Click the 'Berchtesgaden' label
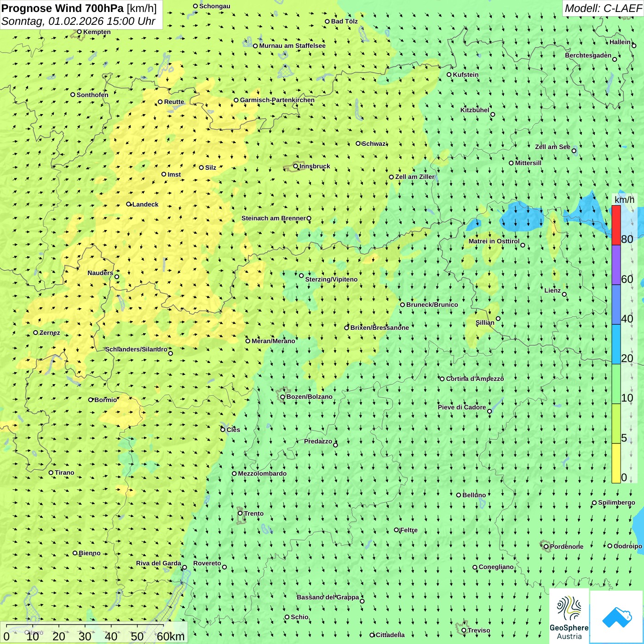Screen dimensions: 644x644 588,56
